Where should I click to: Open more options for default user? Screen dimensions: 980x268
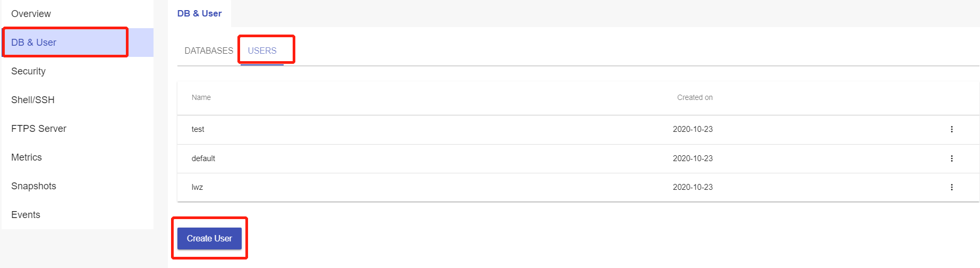tap(951, 158)
